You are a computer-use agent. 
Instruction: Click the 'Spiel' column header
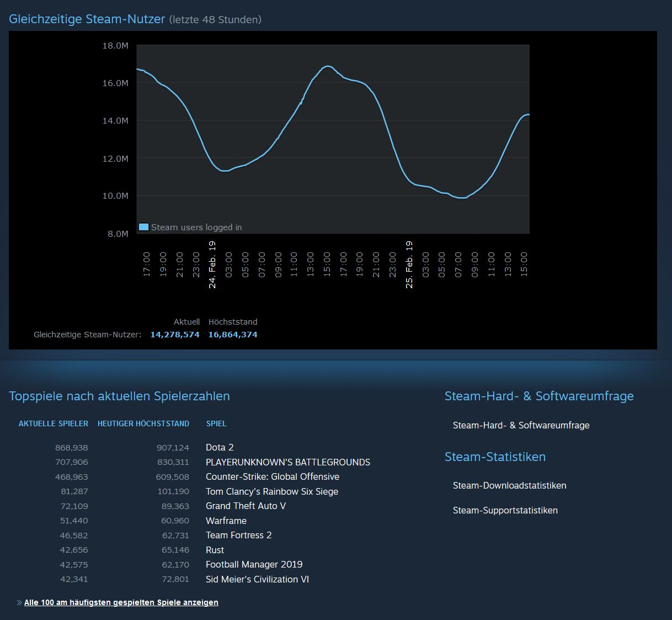(x=216, y=423)
